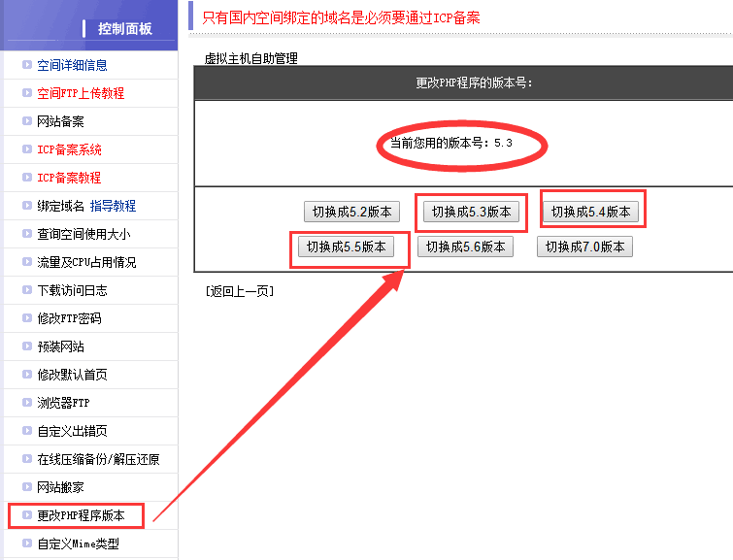Open 预装网站 in the sidebar
This screenshot has height=560, width=733.
pos(60,346)
